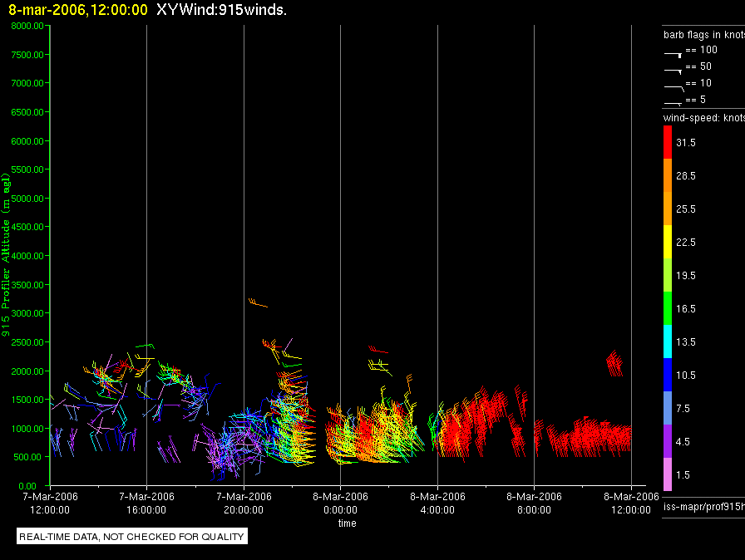This screenshot has height=560, width=745.
Task: Select the red barb cluster near 2000 m at plot's right edge
Action: (614, 364)
